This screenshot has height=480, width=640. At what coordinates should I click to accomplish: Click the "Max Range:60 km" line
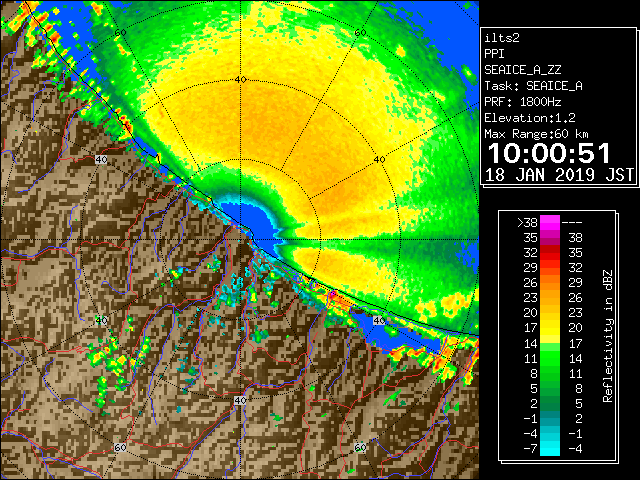536,134
